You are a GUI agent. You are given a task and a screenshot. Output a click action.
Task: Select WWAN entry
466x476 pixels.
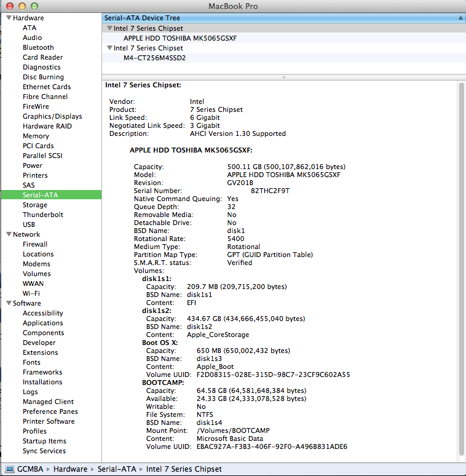point(33,284)
